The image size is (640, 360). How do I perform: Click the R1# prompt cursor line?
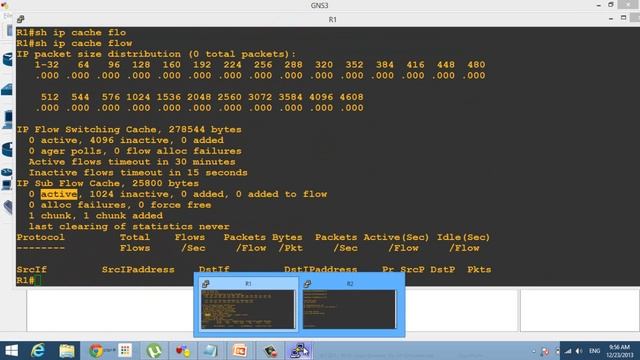tap(29, 280)
